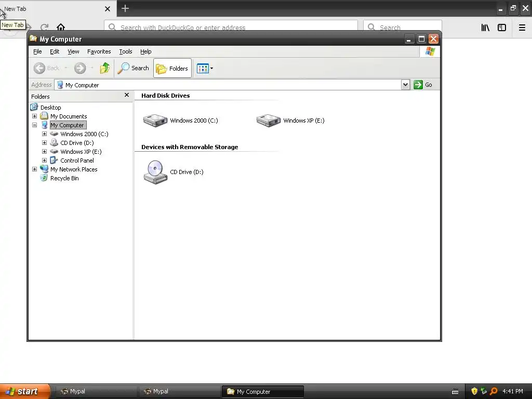Click the browser Home icon
Image resolution: width=532 pixels, height=399 pixels.
(61, 27)
